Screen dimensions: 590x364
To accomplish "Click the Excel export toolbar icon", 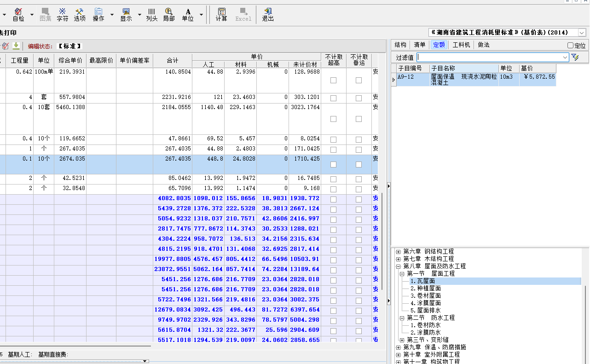I will coord(243,14).
